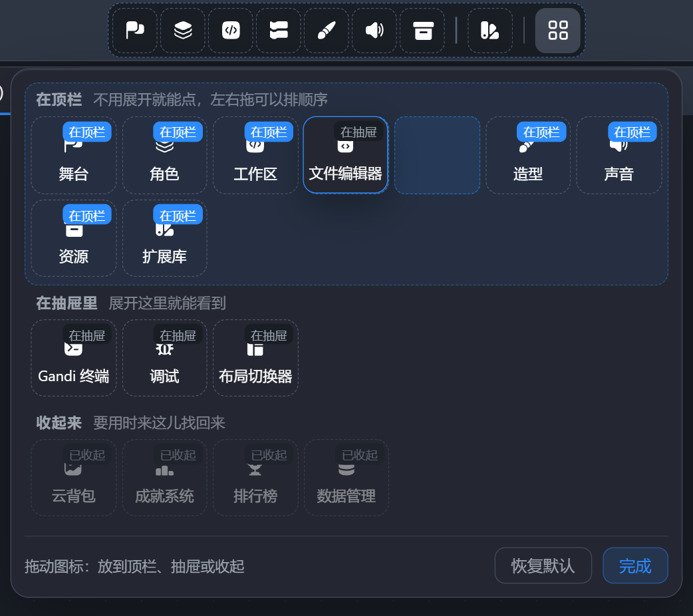Image resolution: width=693 pixels, height=616 pixels.
Task: Click the 已收起 badge on 云背包 tile
Action: tap(86, 454)
